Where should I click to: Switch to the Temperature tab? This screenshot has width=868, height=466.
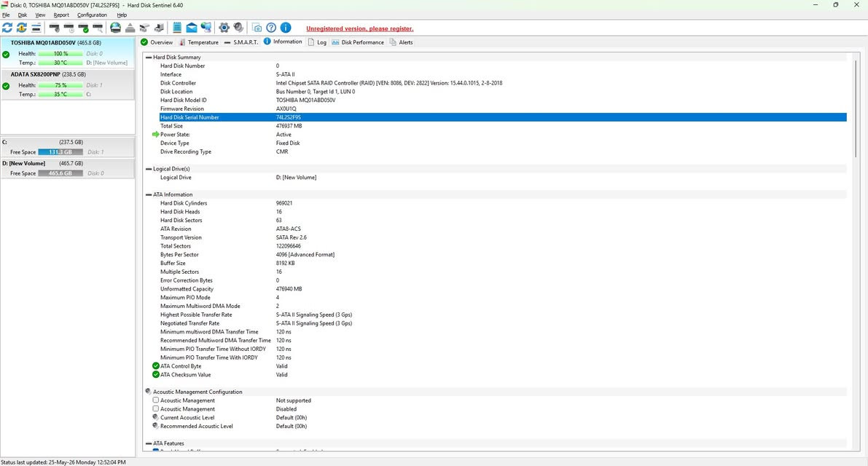click(x=199, y=42)
